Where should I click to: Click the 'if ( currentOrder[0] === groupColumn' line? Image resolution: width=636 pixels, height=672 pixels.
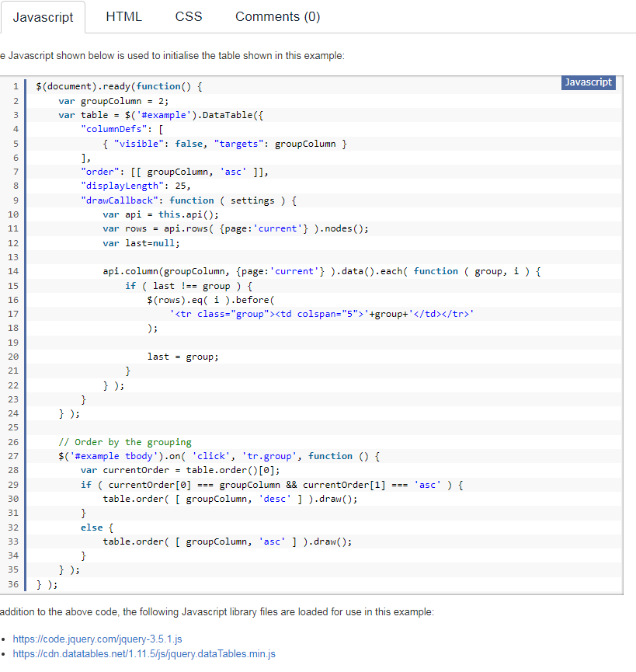[x=272, y=485]
